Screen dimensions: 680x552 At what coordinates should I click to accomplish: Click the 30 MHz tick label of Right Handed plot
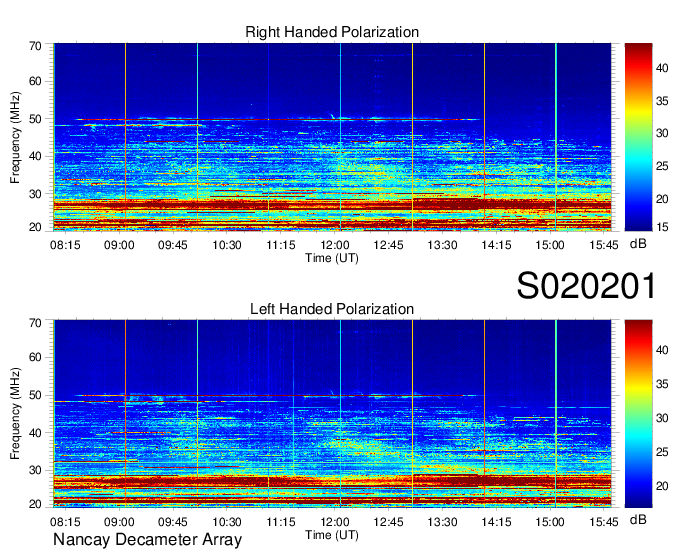(x=35, y=194)
